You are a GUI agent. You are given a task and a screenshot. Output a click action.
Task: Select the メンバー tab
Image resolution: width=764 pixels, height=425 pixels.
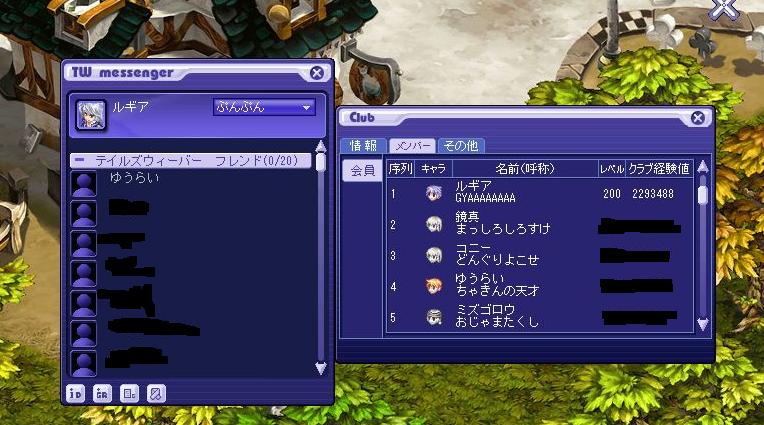412,146
